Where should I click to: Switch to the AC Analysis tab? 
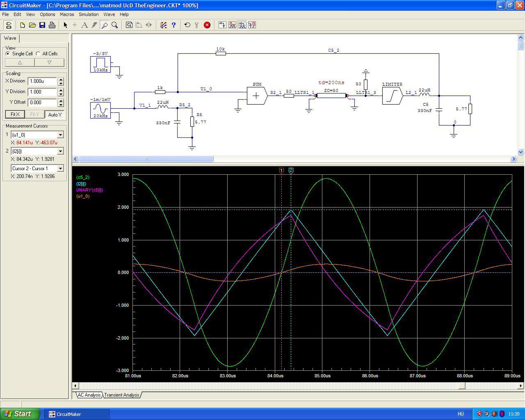[x=89, y=395]
